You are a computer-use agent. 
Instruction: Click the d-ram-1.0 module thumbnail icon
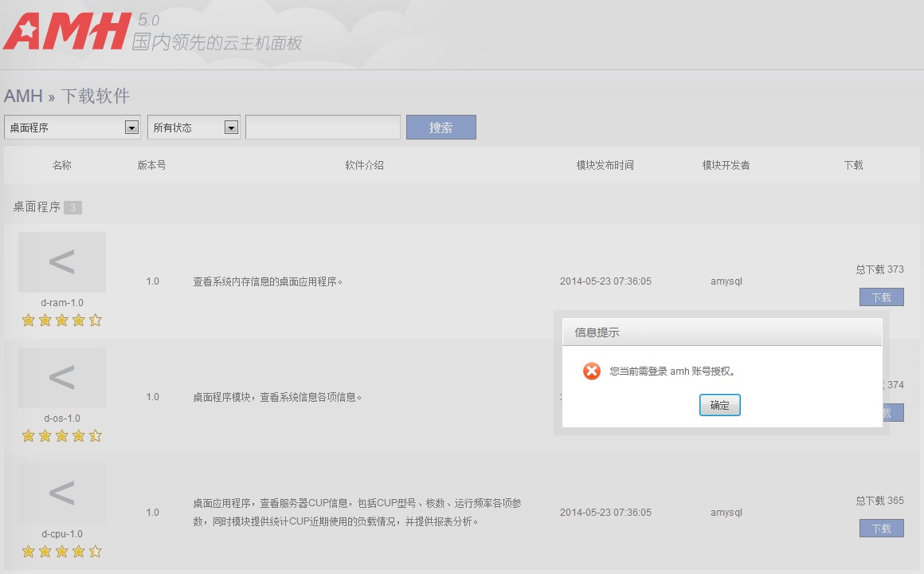tap(62, 262)
